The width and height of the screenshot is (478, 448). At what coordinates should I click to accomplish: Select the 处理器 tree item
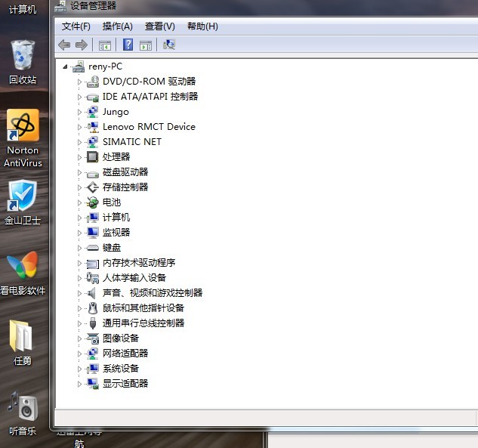pyautogui.click(x=116, y=157)
